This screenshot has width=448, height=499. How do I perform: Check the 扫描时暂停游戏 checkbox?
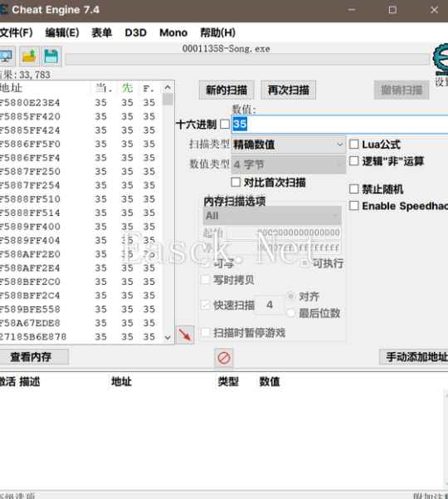pos(206,333)
